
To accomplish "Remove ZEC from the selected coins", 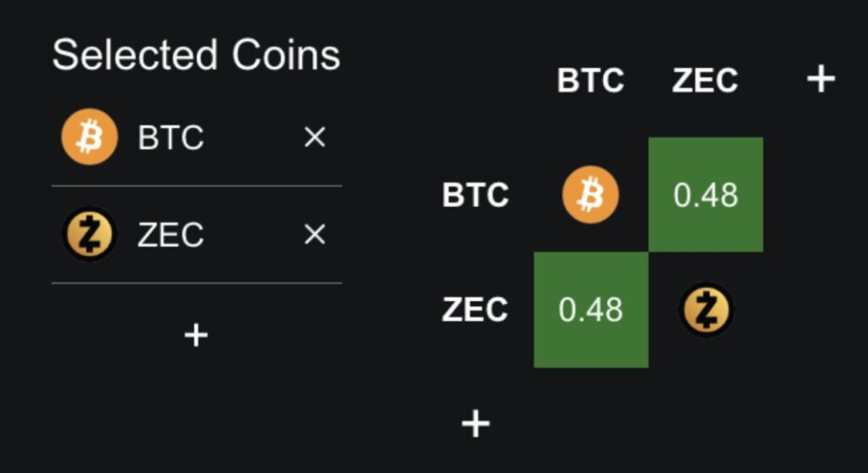I will pos(314,235).
